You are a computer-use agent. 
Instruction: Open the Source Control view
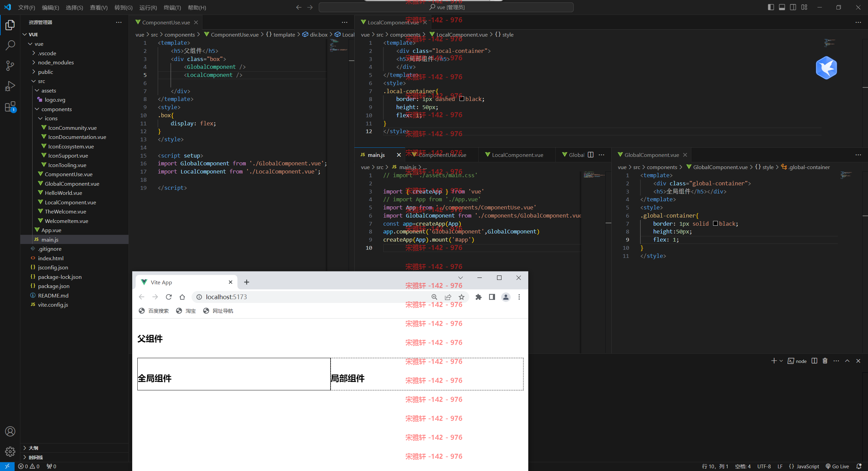(10, 66)
